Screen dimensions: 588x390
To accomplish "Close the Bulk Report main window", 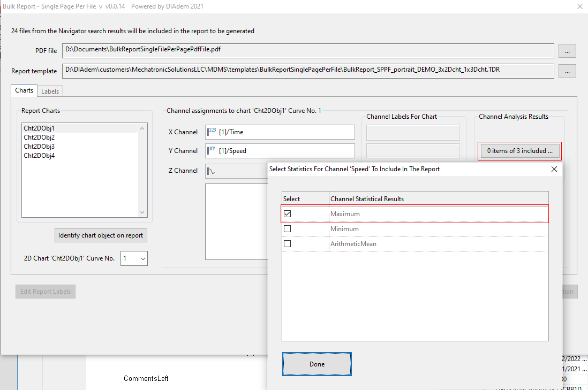I will coord(579,7).
